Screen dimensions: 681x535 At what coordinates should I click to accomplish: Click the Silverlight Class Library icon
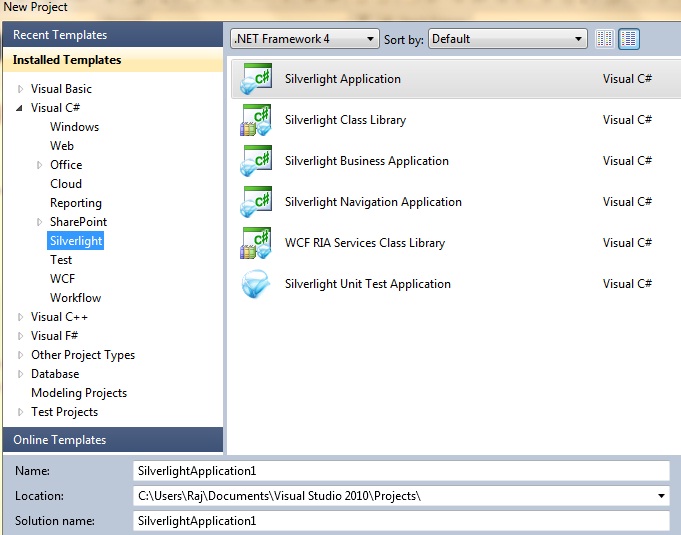(x=256, y=120)
